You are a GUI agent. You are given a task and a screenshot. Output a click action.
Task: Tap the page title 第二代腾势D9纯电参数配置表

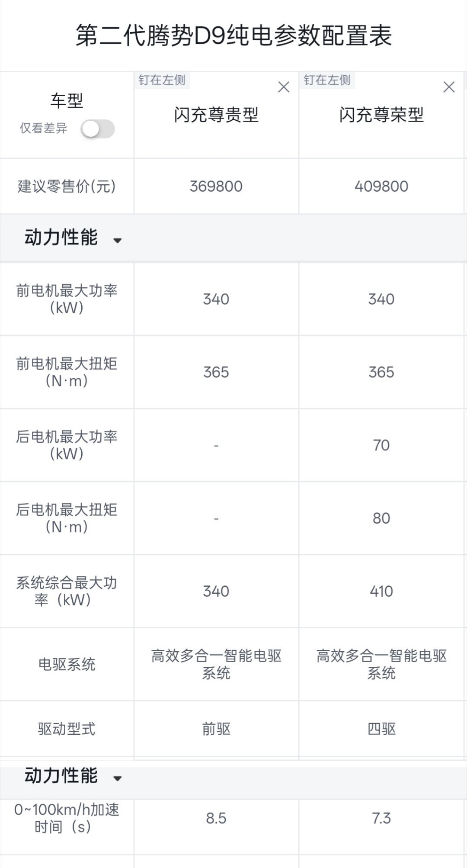[233, 35]
